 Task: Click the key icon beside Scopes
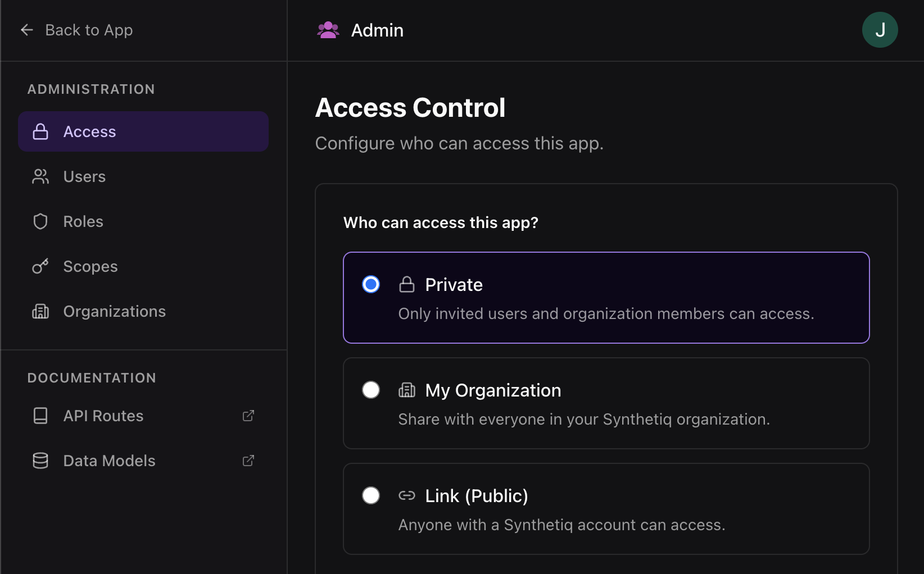coord(40,266)
